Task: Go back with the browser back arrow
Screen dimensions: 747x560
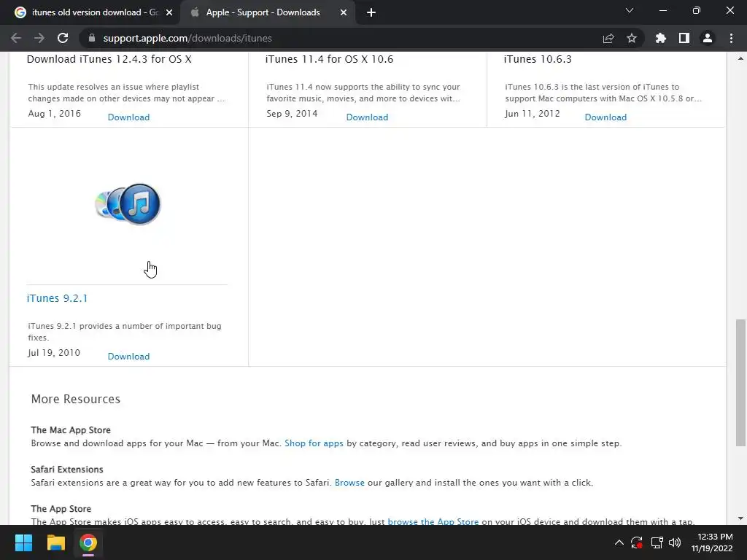Action: pos(16,38)
